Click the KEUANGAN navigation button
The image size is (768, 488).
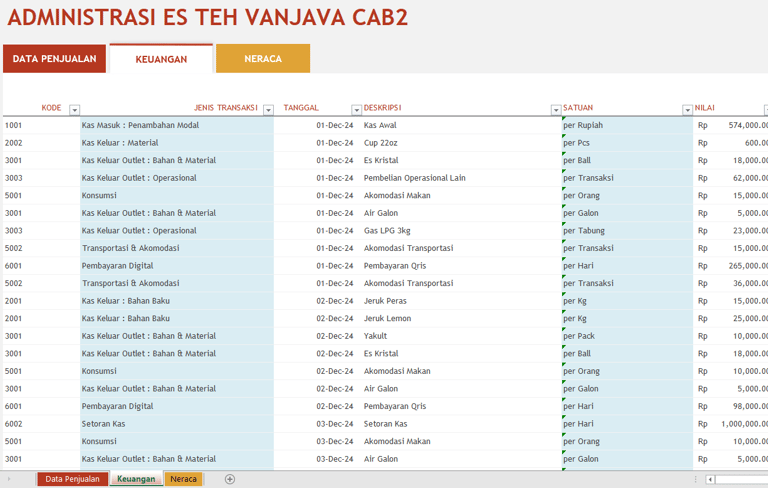(x=161, y=59)
